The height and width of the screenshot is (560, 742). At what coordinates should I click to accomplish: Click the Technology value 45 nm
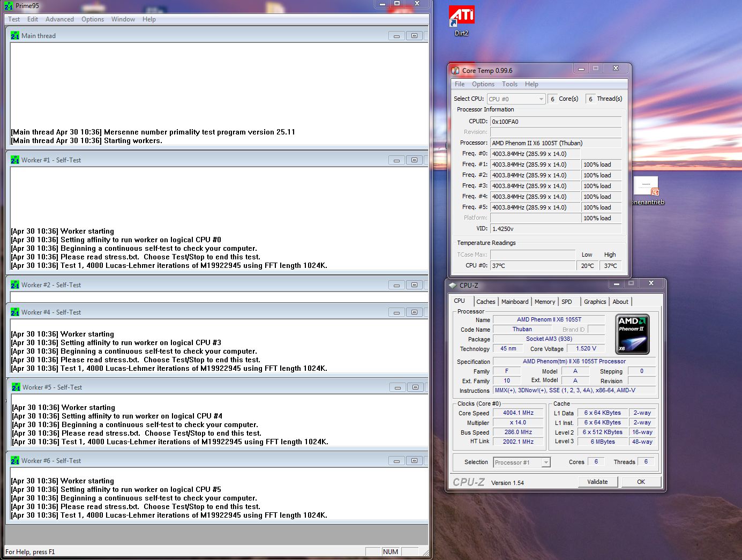508,349
